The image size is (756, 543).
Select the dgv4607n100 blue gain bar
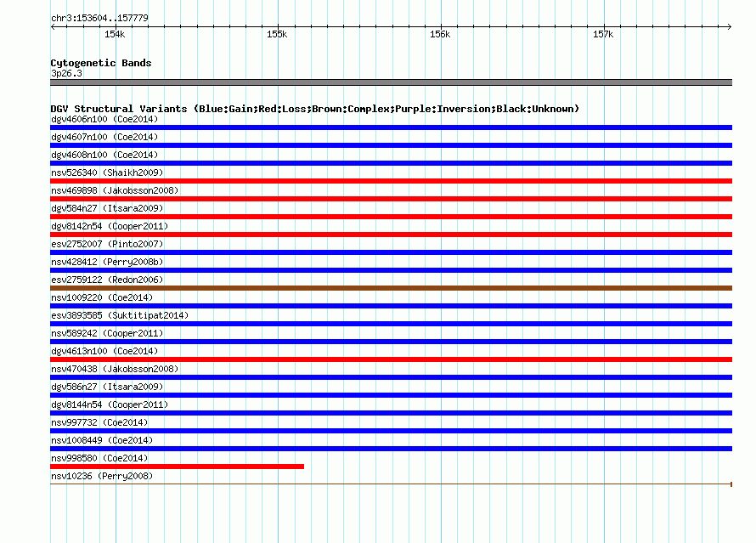click(391, 145)
